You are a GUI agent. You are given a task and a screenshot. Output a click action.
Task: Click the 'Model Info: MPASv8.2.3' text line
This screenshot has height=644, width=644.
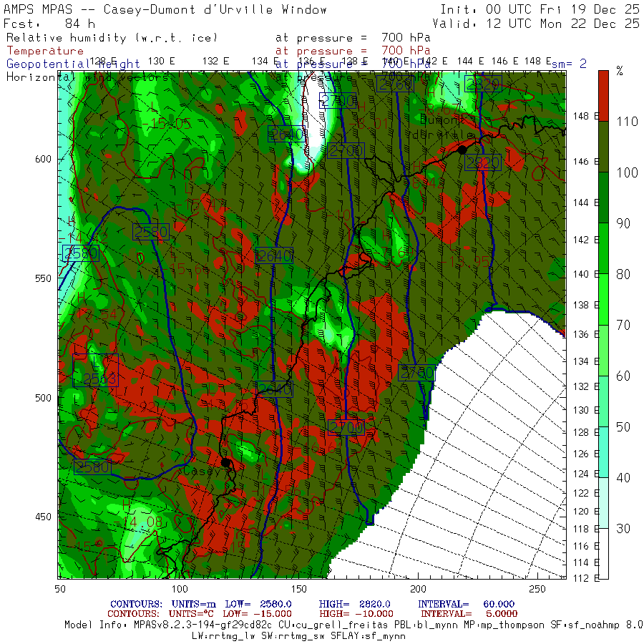click(354, 625)
